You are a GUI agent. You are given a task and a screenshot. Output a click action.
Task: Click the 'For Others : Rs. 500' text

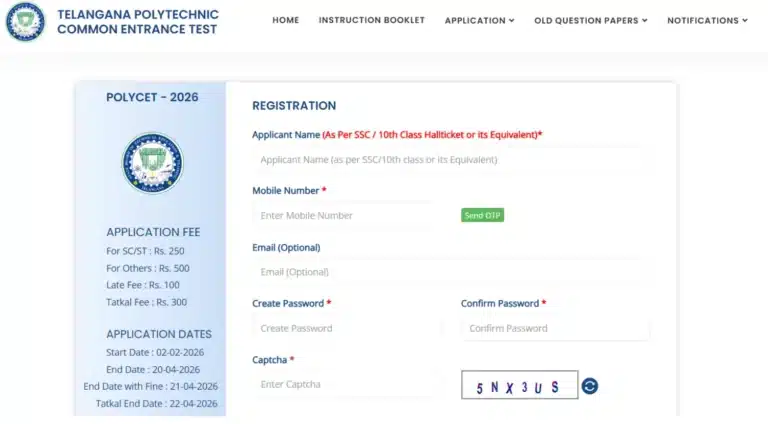pyautogui.click(x=148, y=268)
